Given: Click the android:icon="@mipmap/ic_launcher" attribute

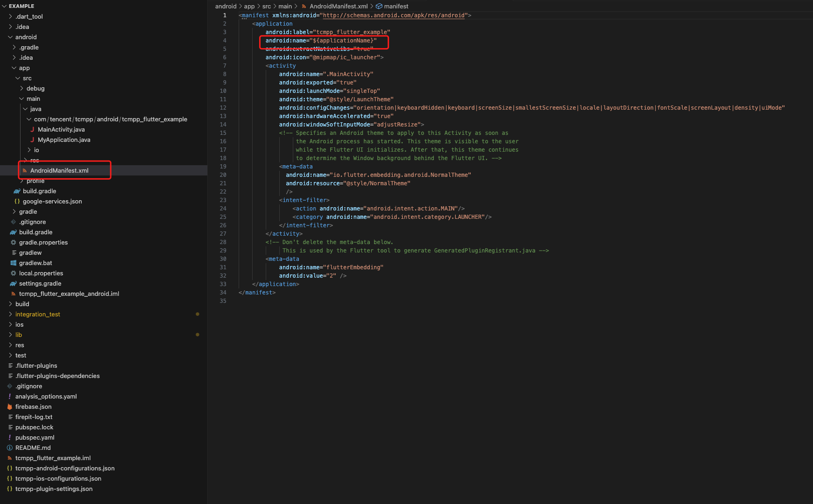Looking at the screenshot, I should (323, 57).
